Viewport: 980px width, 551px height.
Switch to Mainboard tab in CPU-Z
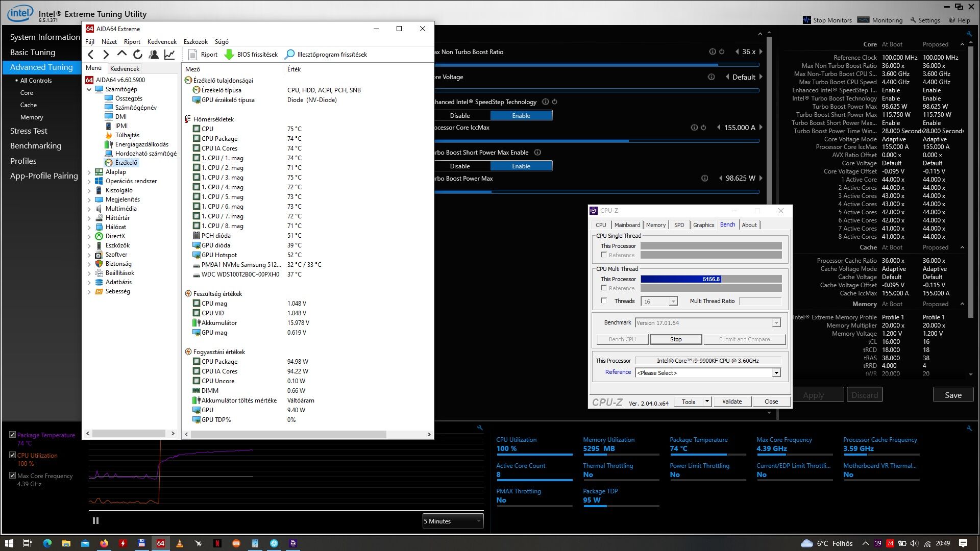(627, 225)
